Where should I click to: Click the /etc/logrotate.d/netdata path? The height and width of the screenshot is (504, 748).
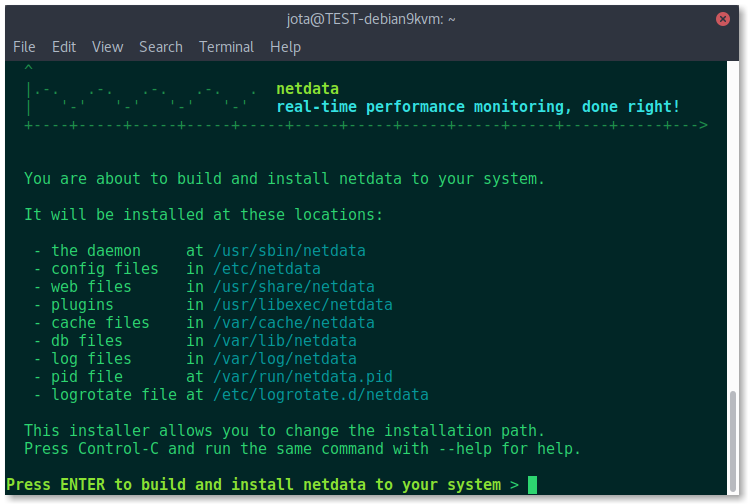[321, 395]
